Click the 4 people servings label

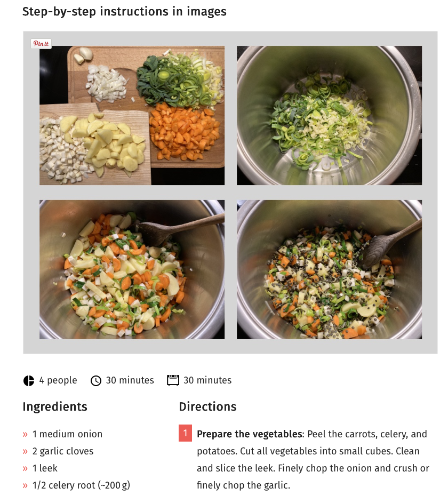click(58, 380)
